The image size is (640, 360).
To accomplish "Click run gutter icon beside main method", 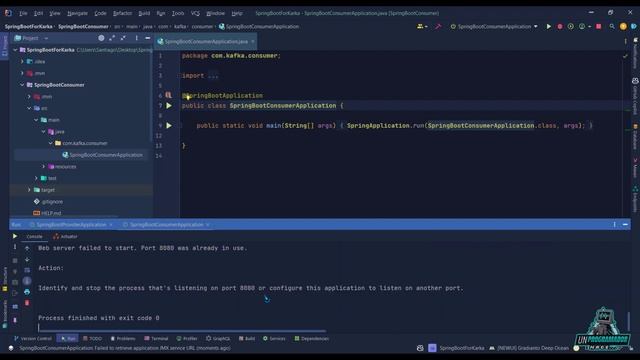I will click(169, 126).
